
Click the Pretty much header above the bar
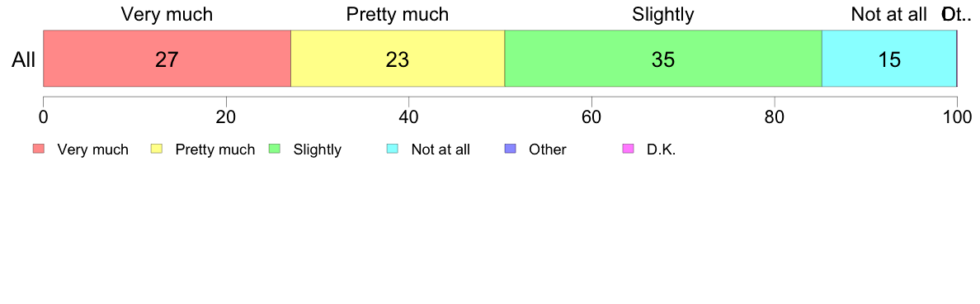(398, 14)
